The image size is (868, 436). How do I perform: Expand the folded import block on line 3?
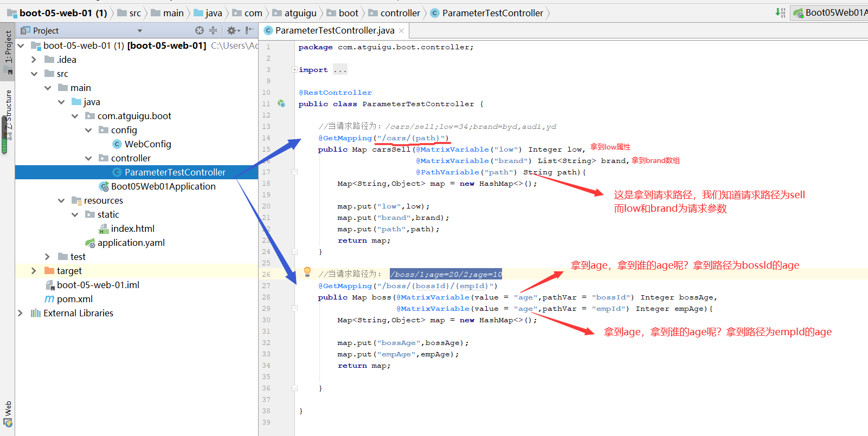pos(294,69)
